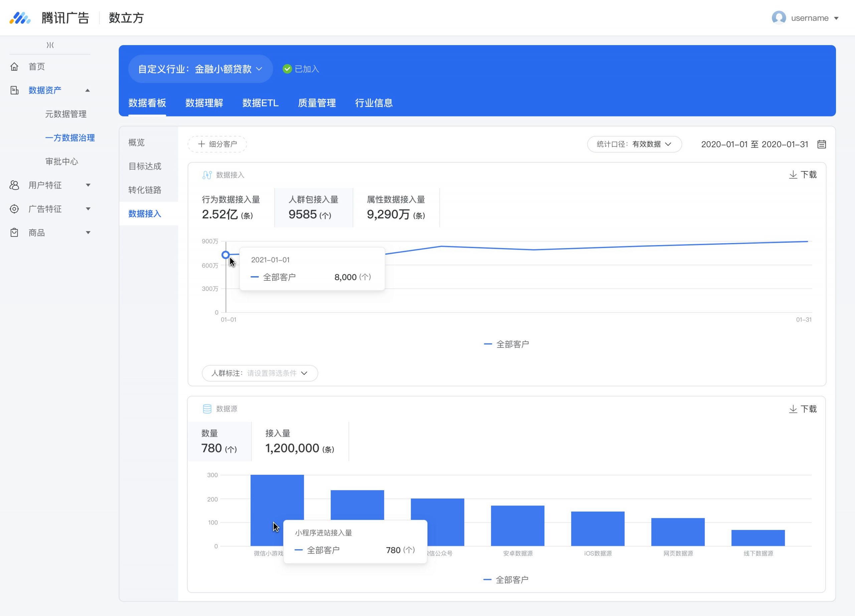Click the Tencent Ads logo icon
Screen dimensions: 855x616
click(x=20, y=18)
